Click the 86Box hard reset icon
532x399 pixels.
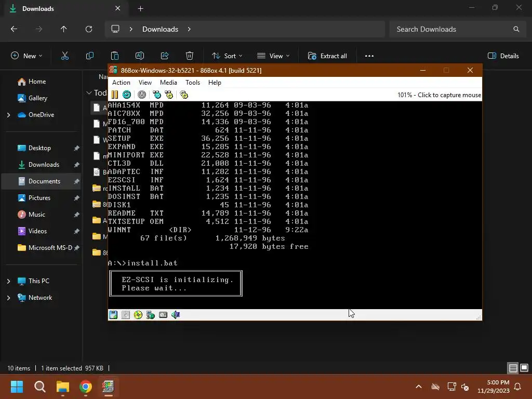point(127,95)
